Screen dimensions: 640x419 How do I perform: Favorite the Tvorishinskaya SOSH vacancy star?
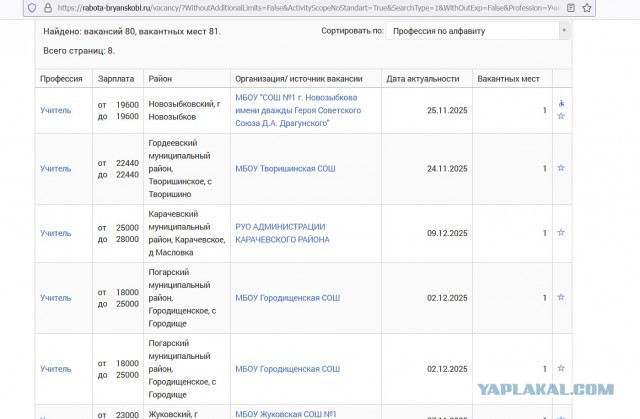point(561,168)
